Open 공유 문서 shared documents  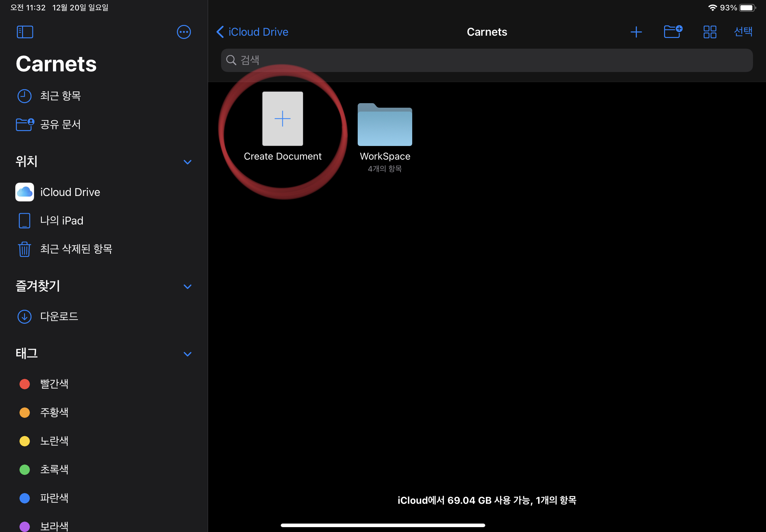point(60,124)
